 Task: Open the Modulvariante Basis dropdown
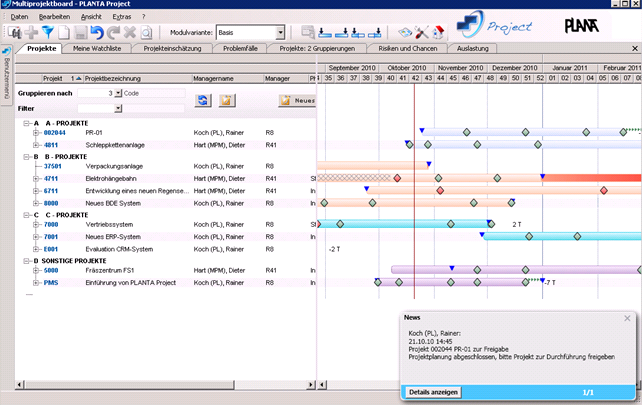[278, 33]
